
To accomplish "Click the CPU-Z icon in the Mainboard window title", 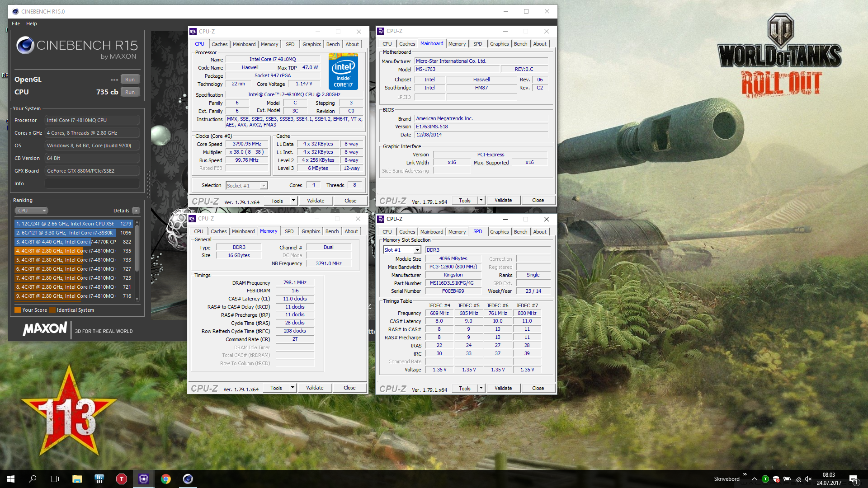I will click(x=381, y=31).
